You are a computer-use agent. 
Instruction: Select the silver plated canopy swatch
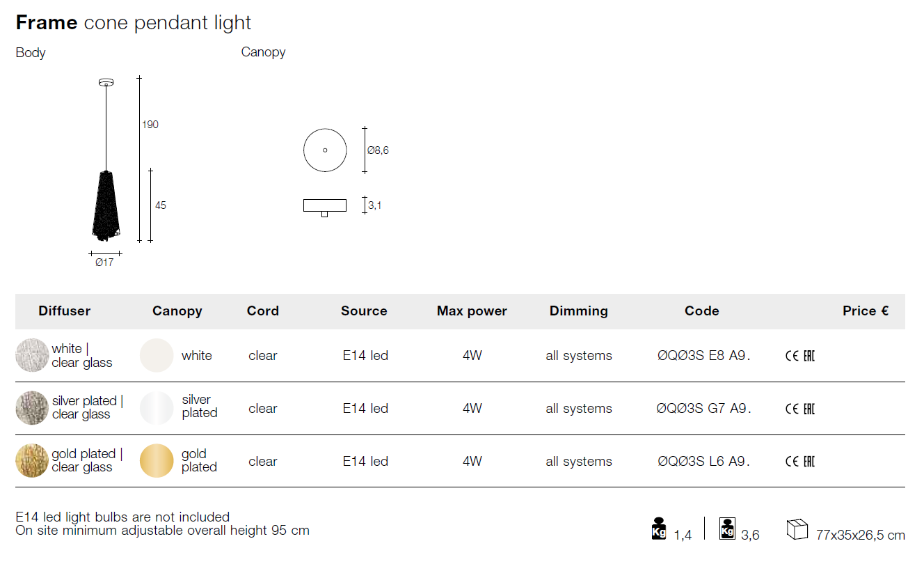(x=157, y=408)
